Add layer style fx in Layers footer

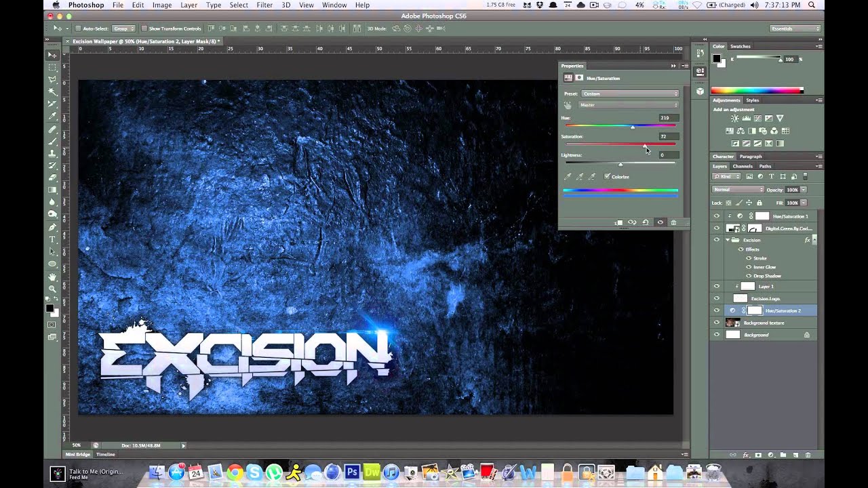tap(746, 455)
